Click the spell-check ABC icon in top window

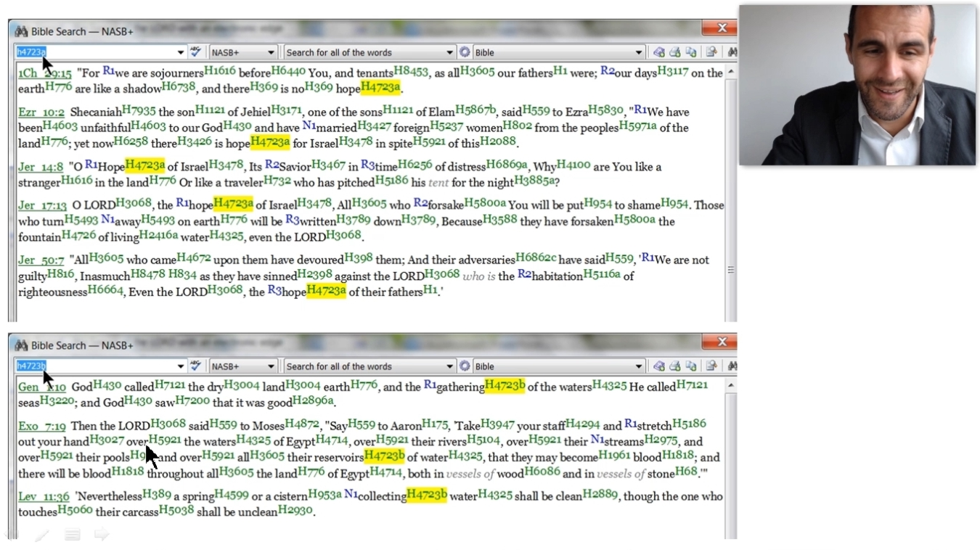[x=196, y=52]
